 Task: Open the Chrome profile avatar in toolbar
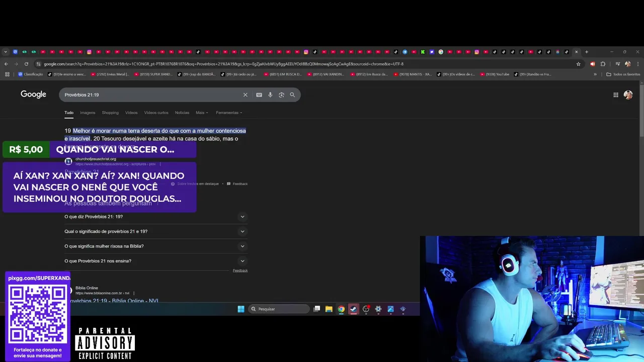click(627, 64)
